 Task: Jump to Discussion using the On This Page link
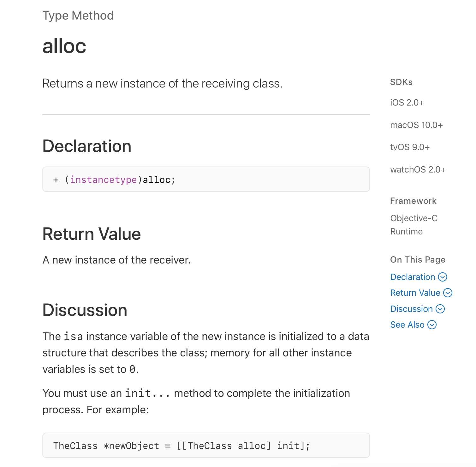click(x=411, y=309)
